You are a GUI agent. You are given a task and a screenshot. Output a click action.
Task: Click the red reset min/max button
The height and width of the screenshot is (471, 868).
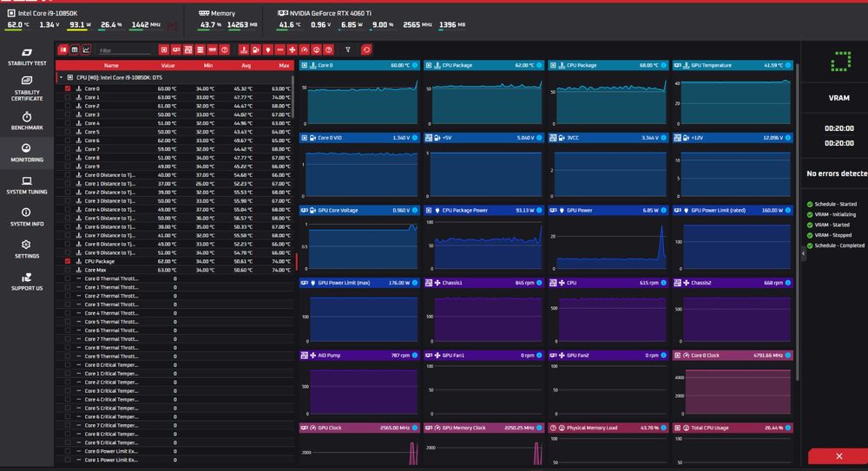[x=366, y=49]
